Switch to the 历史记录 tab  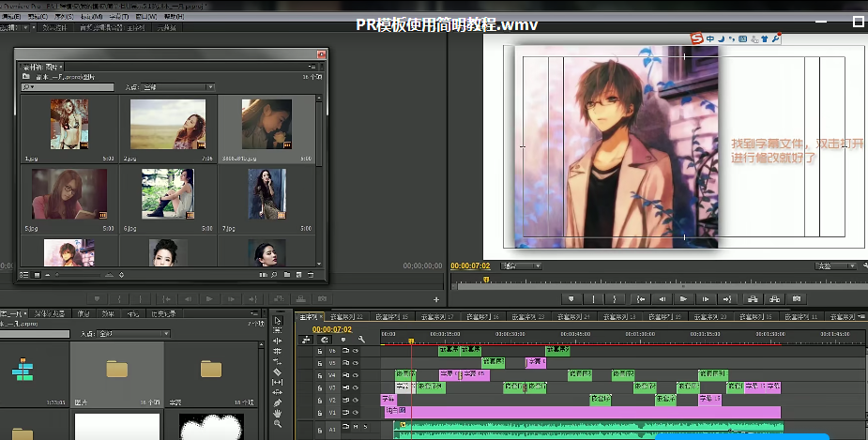(164, 313)
